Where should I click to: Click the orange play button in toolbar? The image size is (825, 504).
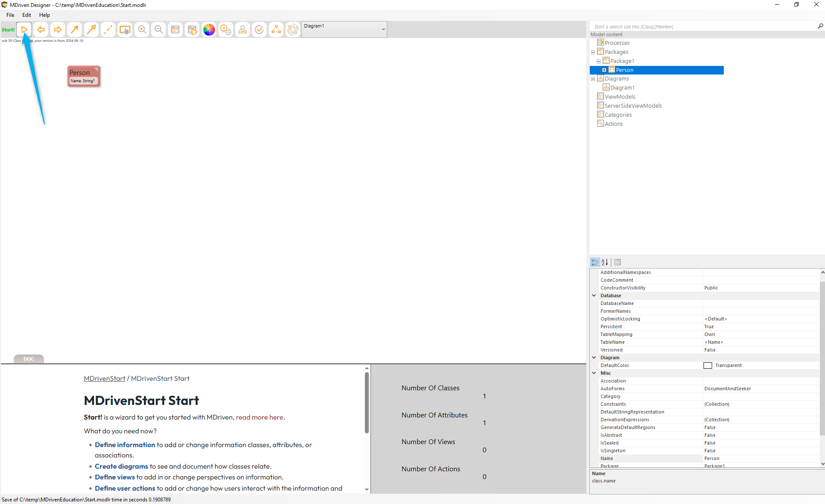(x=24, y=30)
